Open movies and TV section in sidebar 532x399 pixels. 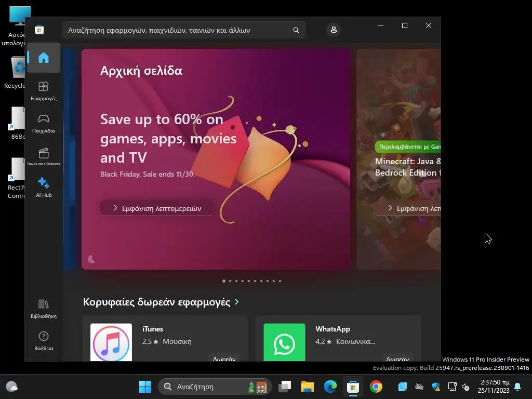point(44,156)
